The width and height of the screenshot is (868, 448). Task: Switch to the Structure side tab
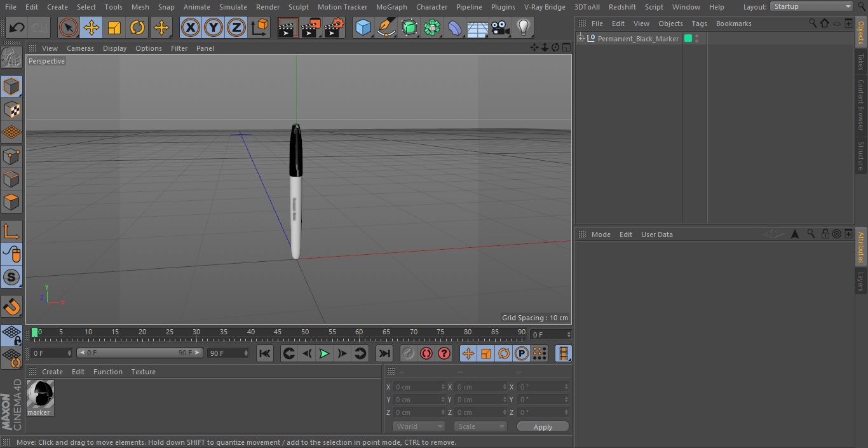861,156
